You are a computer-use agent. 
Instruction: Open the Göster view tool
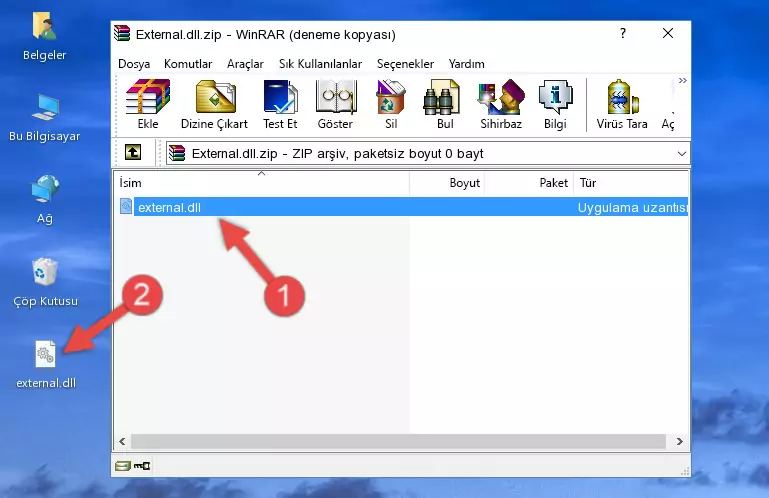[x=335, y=104]
